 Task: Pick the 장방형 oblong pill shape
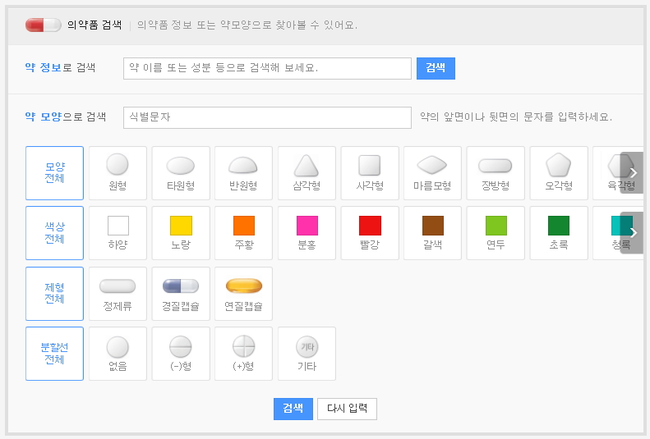point(495,173)
